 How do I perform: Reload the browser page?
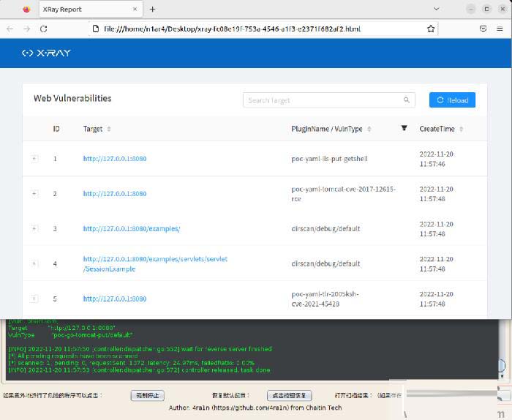(x=43, y=29)
